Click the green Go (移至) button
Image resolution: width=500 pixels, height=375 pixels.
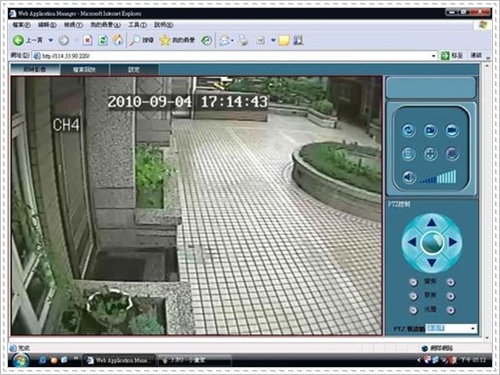pos(452,55)
